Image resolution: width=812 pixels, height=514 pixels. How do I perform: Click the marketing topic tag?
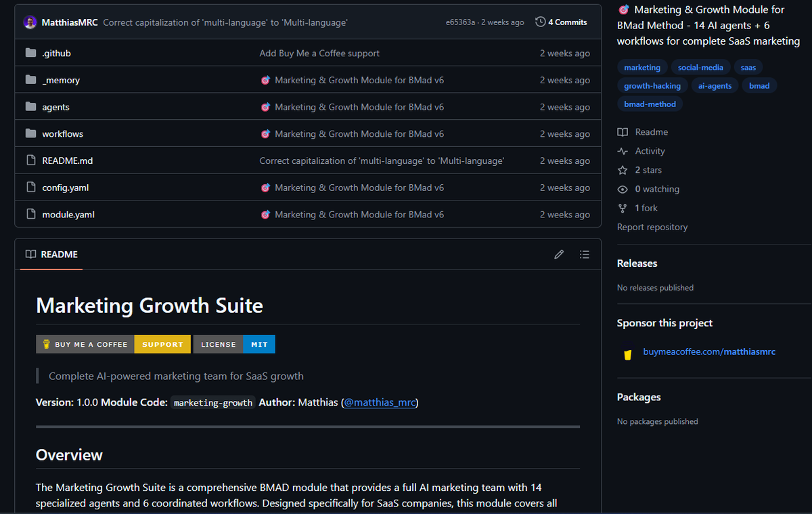click(x=642, y=67)
